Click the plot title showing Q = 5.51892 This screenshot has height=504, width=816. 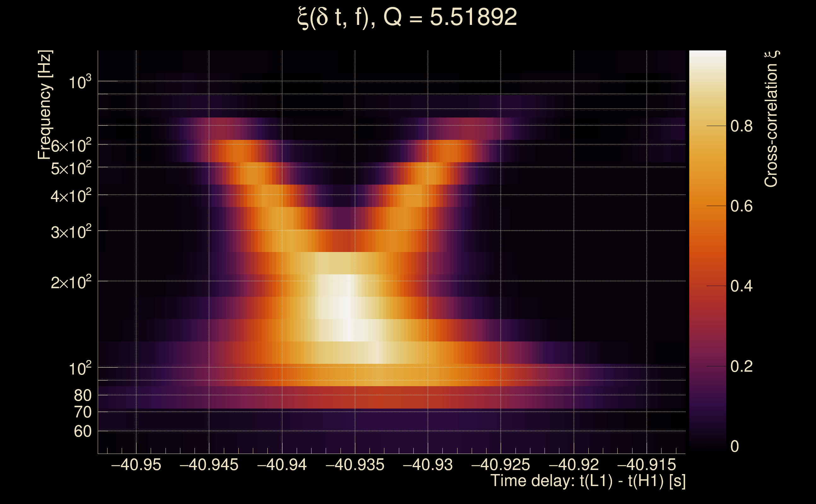(407, 17)
